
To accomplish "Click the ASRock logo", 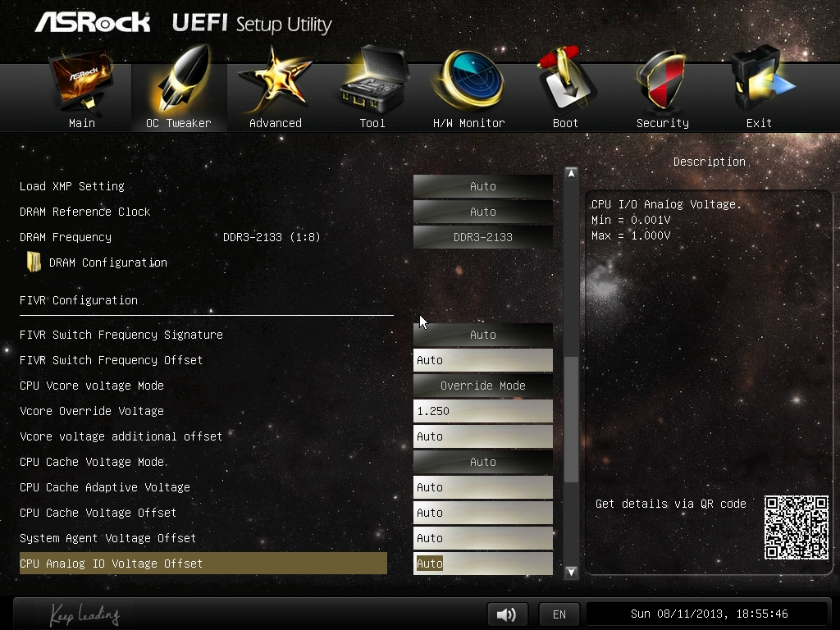I will 92,22.
